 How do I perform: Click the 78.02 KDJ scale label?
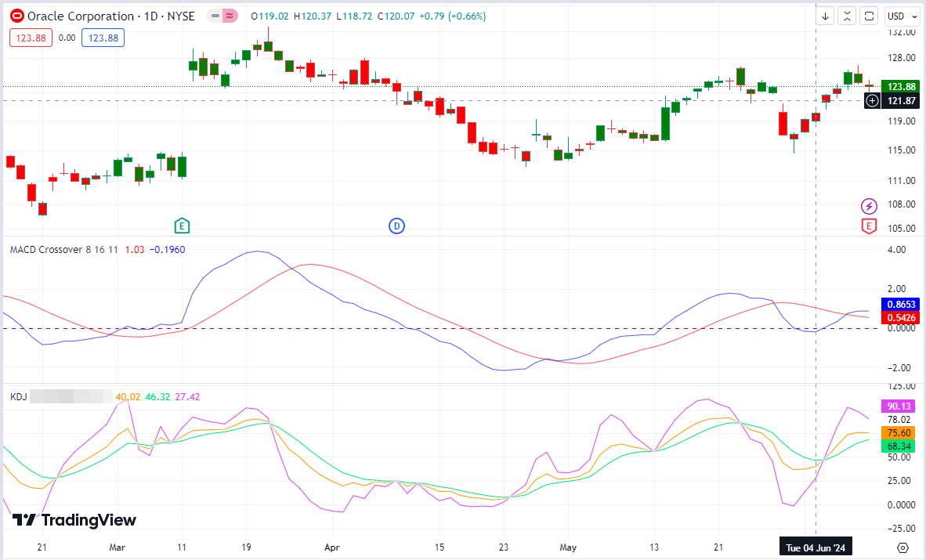click(899, 420)
